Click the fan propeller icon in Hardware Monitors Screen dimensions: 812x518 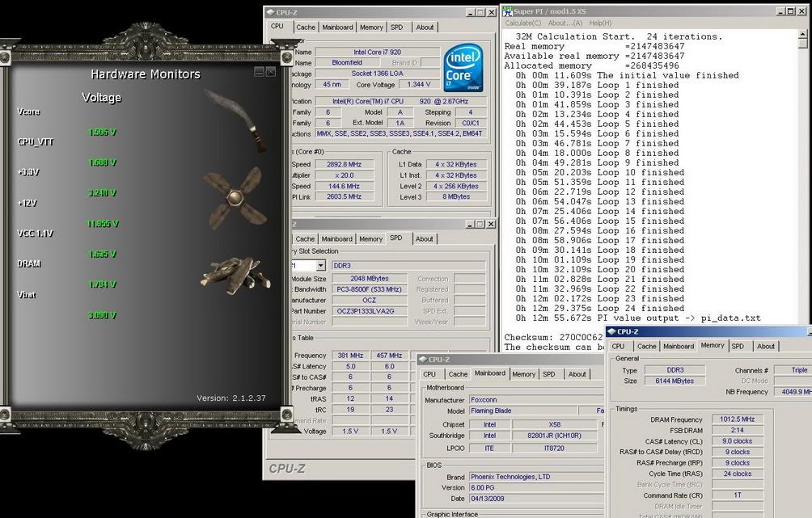tap(234, 196)
